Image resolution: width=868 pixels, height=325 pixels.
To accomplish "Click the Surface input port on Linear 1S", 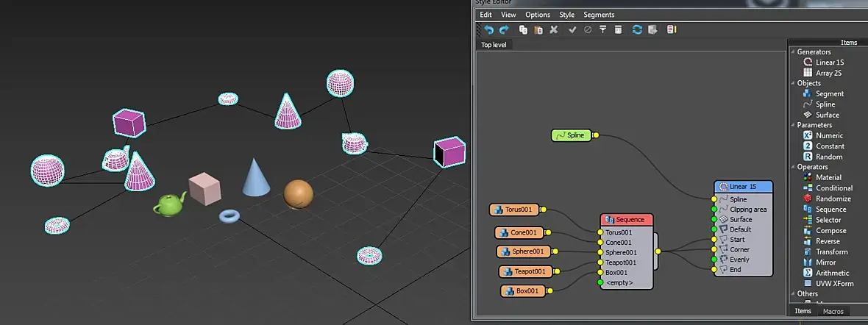I will pyautogui.click(x=714, y=219).
